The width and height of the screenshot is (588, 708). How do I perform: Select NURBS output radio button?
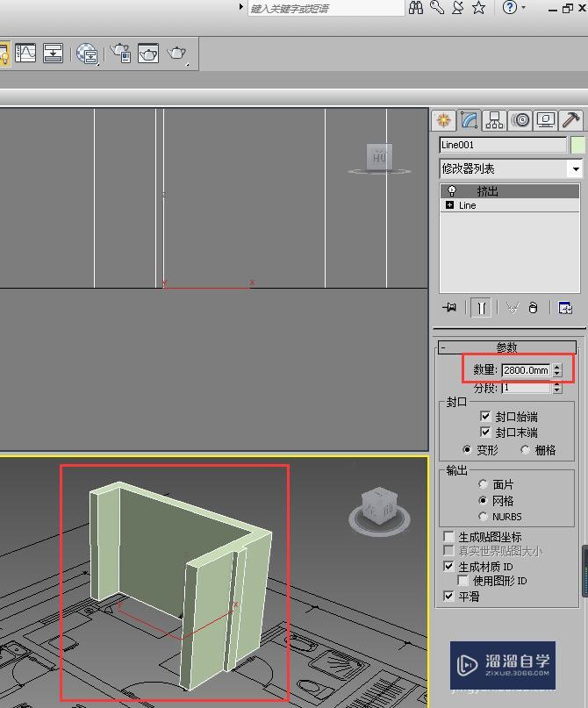483,516
